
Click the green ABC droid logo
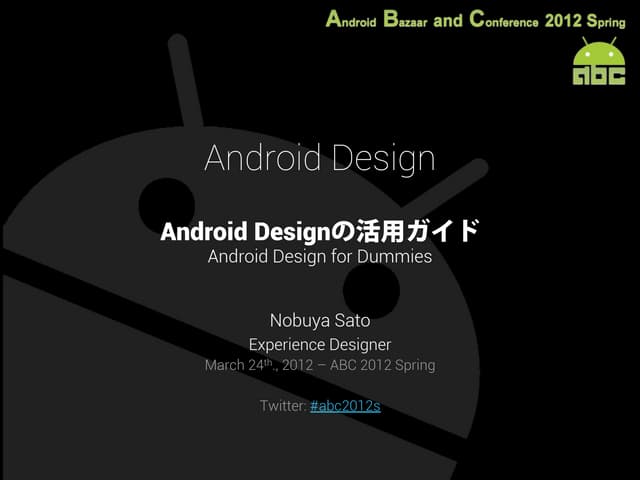tap(598, 61)
